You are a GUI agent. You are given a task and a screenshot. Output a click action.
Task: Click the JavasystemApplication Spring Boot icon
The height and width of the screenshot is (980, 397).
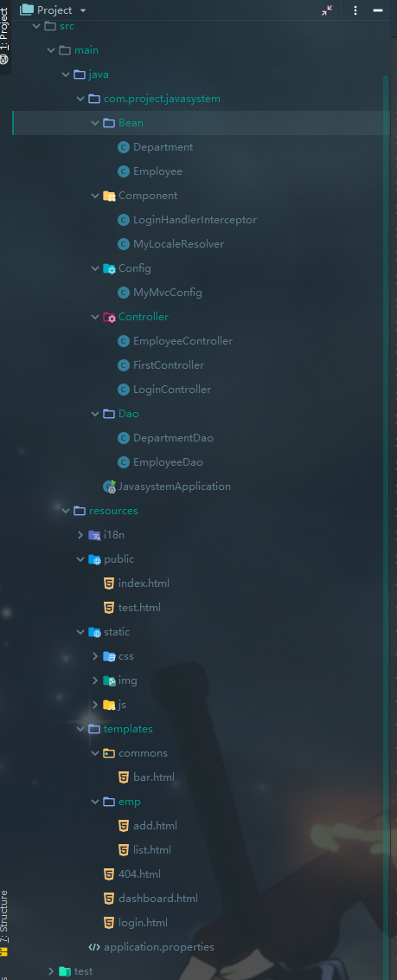point(109,487)
